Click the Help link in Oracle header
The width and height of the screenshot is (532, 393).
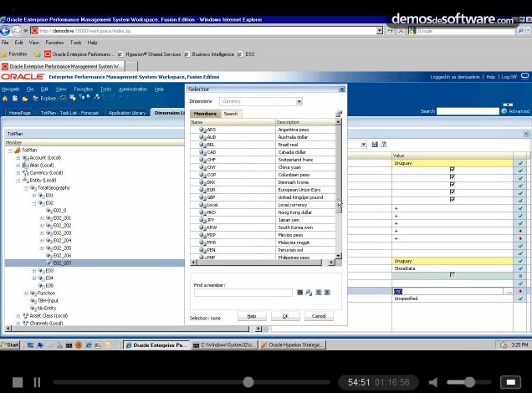click(491, 77)
